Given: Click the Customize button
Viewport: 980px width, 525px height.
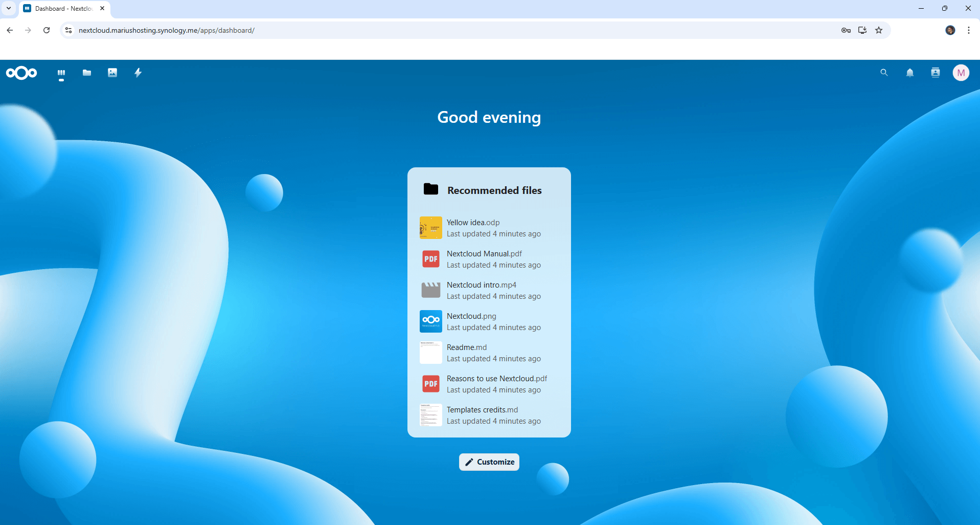Looking at the screenshot, I should [489, 462].
